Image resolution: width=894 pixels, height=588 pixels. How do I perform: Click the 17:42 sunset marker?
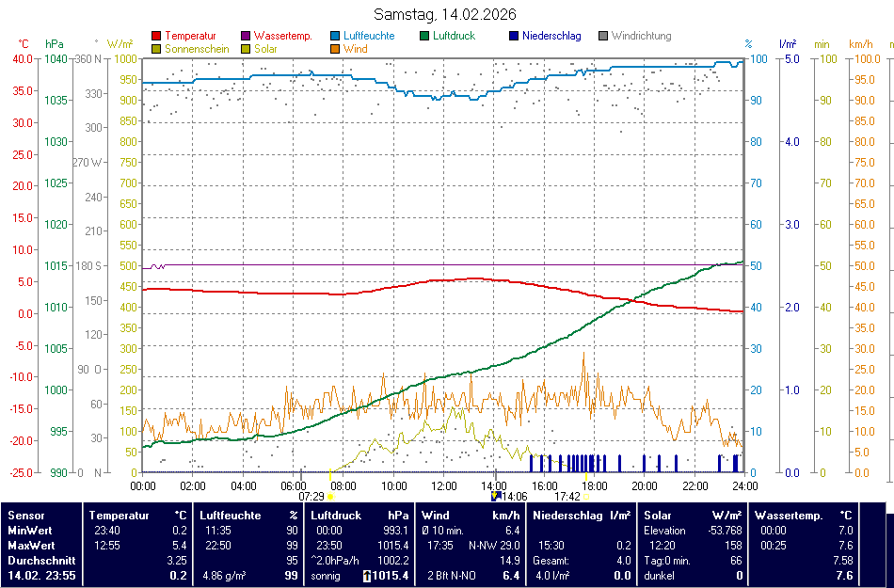585,496
